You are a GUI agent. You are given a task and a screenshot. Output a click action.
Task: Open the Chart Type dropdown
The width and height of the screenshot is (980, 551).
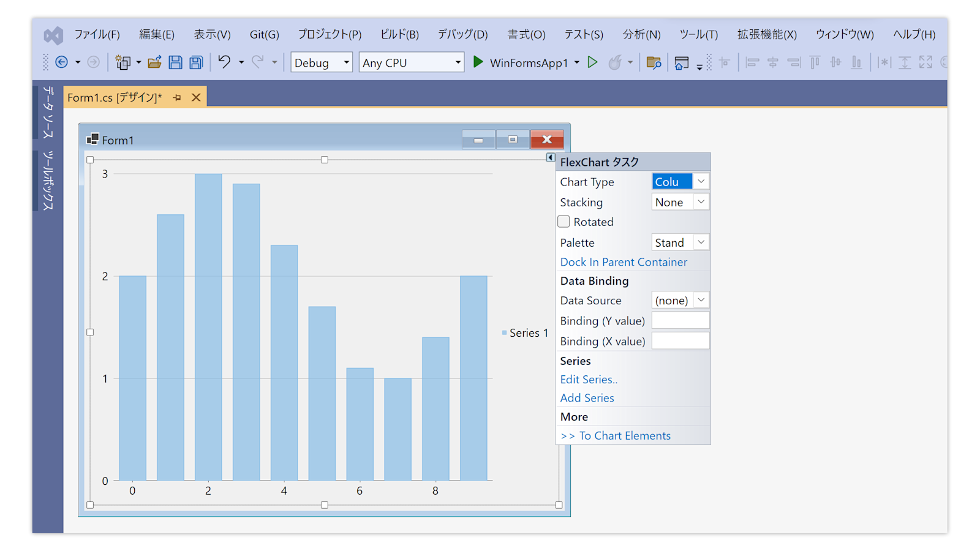[x=701, y=182]
